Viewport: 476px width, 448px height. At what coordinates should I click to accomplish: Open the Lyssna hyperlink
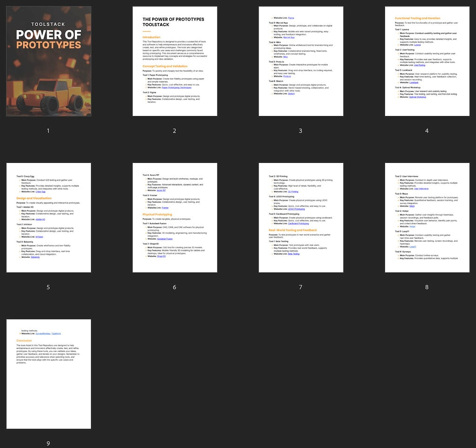click(417, 45)
